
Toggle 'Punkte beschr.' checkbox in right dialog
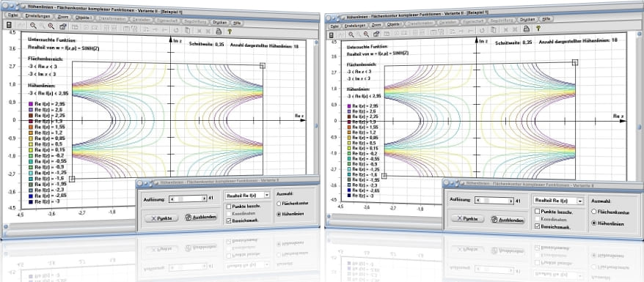click(x=537, y=211)
